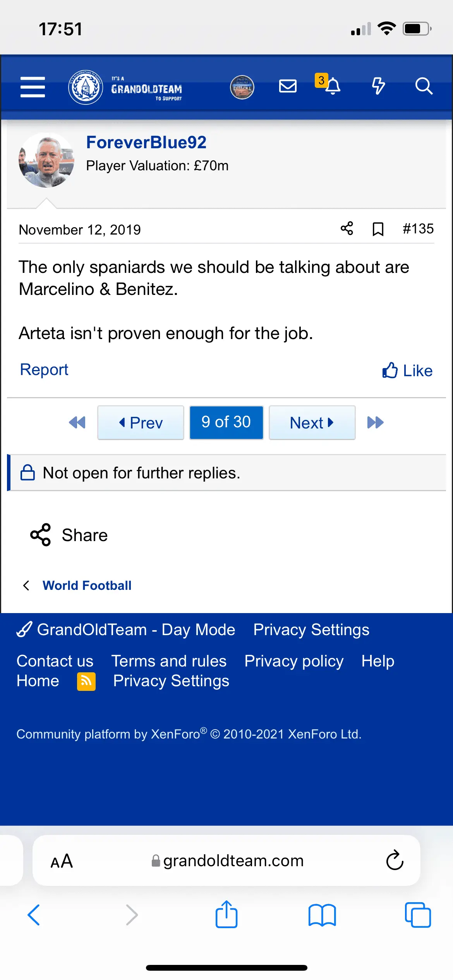Like ForeverBlue92's post

[407, 370]
